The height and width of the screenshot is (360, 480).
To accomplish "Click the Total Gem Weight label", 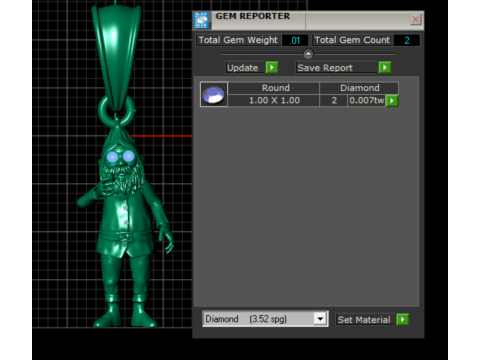I will click(238, 40).
